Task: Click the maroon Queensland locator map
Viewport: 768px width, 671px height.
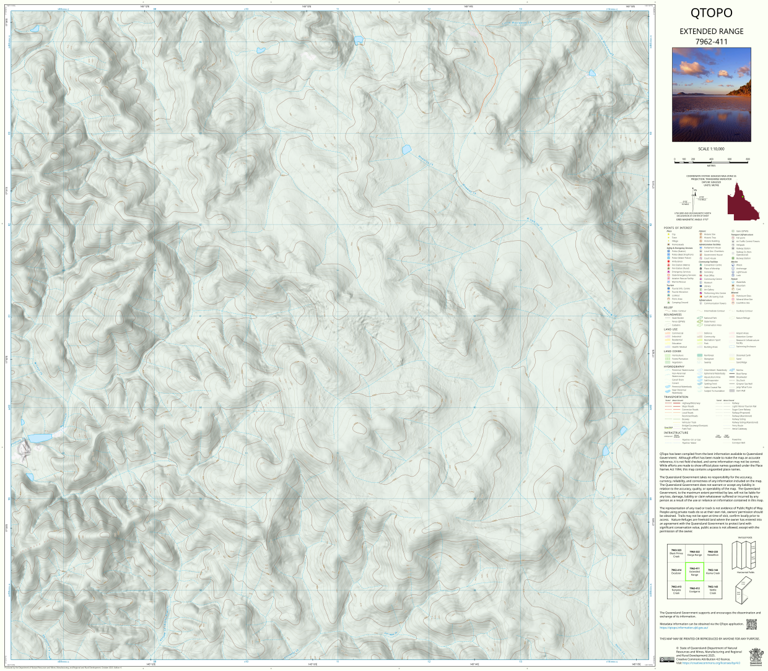Action: point(744,201)
